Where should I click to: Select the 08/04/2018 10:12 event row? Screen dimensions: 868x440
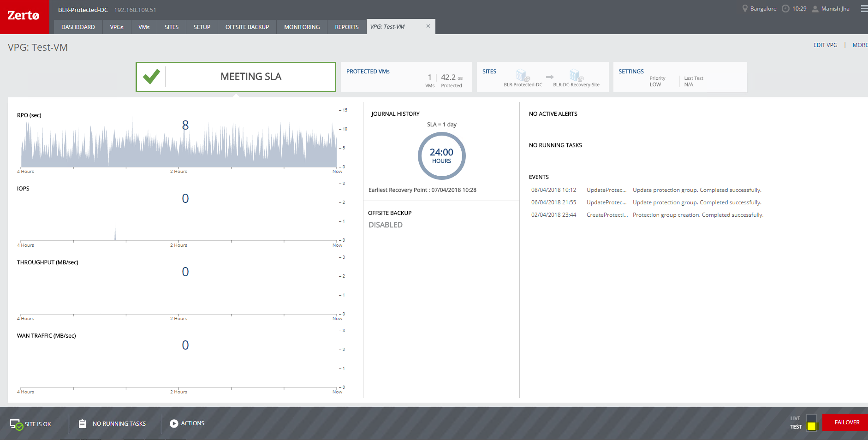point(646,190)
